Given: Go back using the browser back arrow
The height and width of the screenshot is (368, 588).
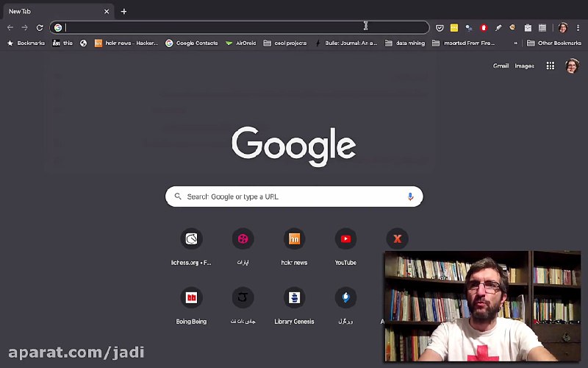Looking at the screenshot, I should pyautogui.click(x=10, y=27).
